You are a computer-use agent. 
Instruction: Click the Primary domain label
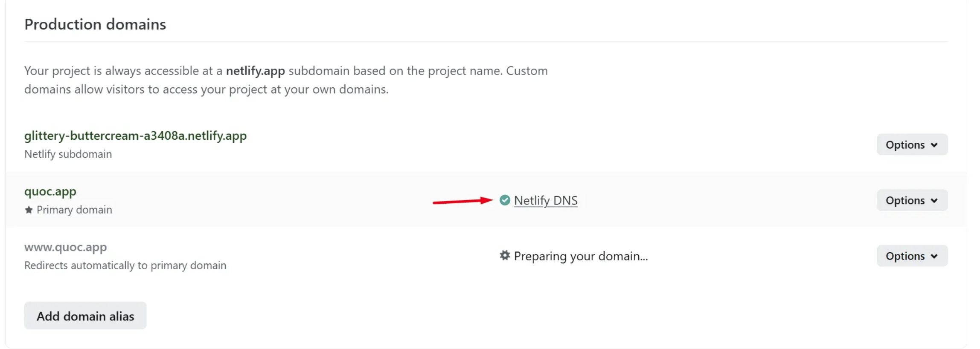click(x=74, y=210)
